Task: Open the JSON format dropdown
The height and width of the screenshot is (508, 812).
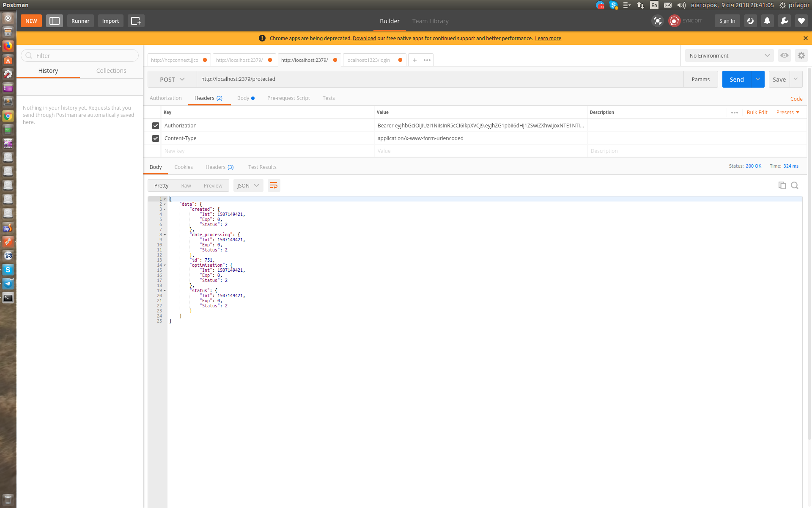Action: (x=248, y=185)
